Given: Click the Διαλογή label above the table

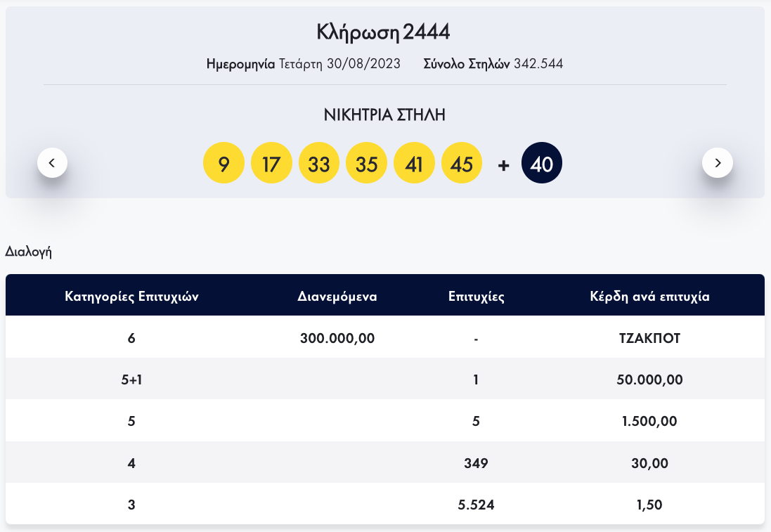Looking at the screenshot, I should coord(29,252).
